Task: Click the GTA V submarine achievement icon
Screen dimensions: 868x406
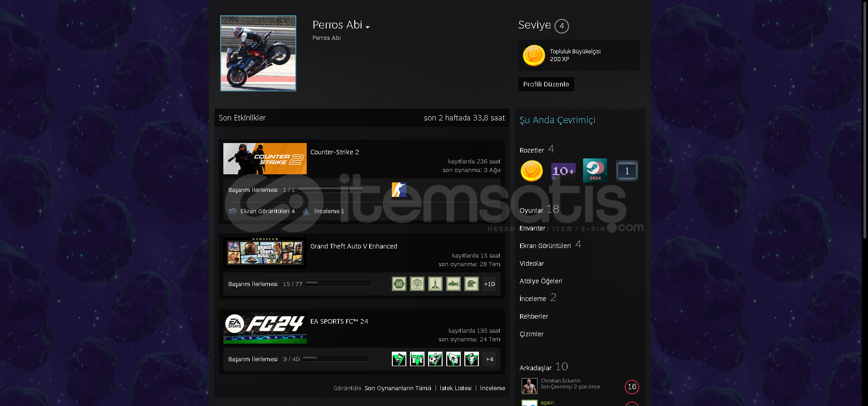Action: (453, 284)
